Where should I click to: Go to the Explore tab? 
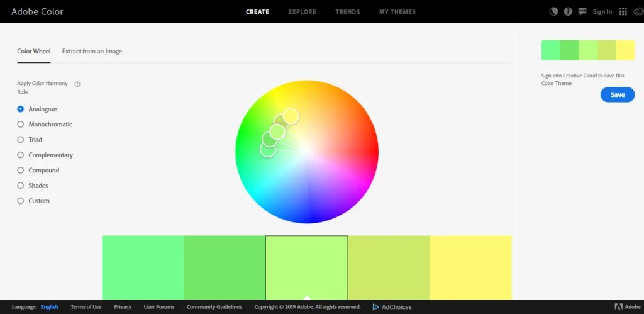point(303,11)
